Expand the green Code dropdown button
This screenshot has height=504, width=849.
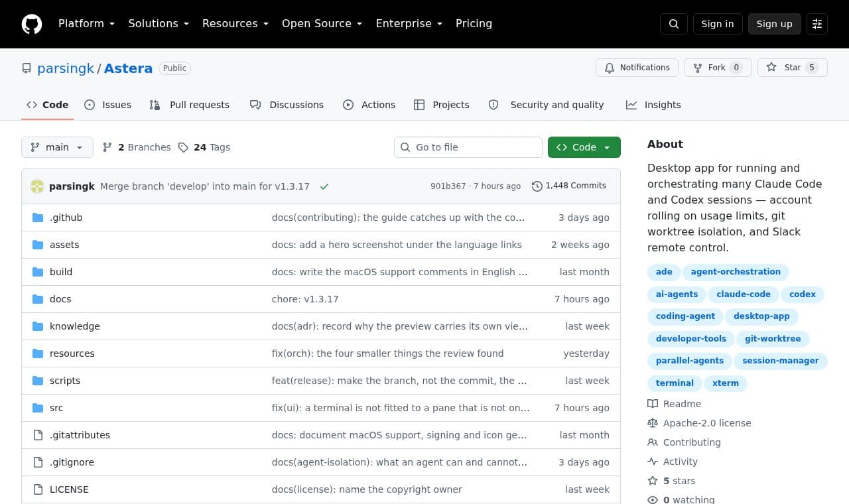pyautogui.click(x=584, y=147)
